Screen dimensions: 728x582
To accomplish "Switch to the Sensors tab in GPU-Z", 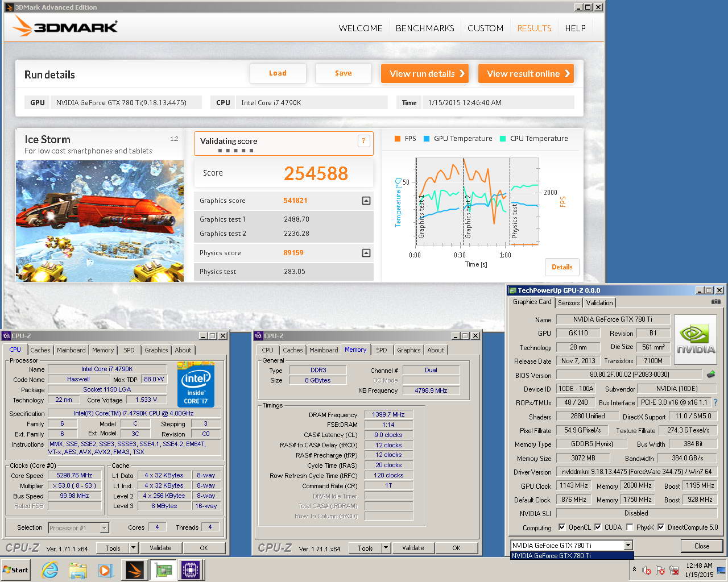I will tap(569, 303).
